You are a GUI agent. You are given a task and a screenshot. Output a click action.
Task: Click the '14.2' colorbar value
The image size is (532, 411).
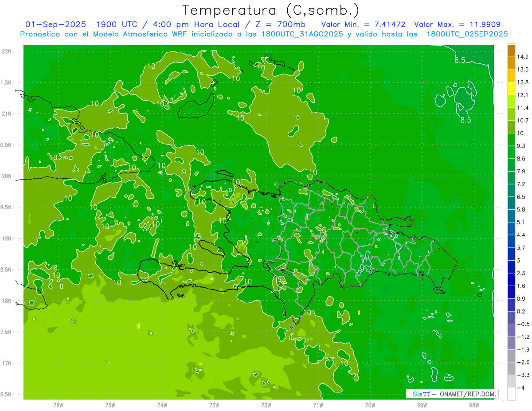tap(523, 57)
